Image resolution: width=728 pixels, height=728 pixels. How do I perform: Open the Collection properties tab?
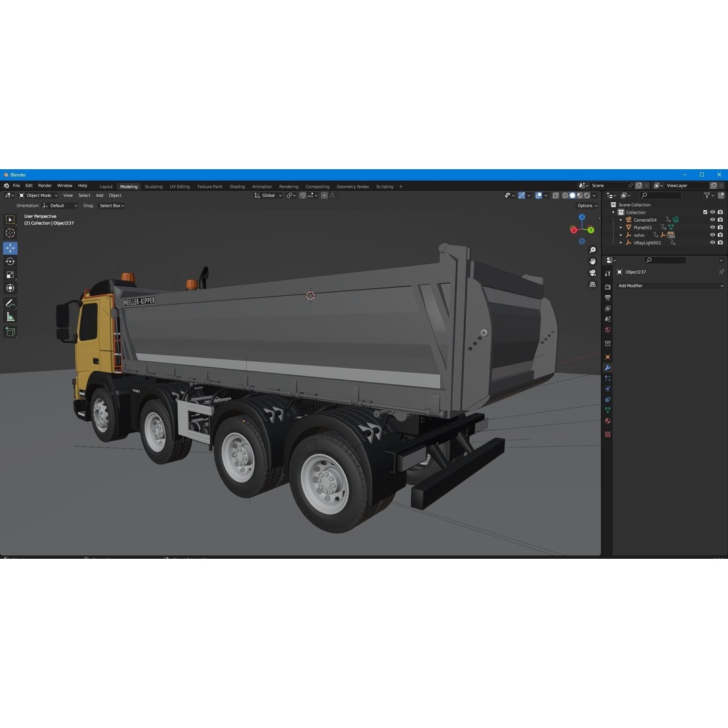[x=608, y=344]
